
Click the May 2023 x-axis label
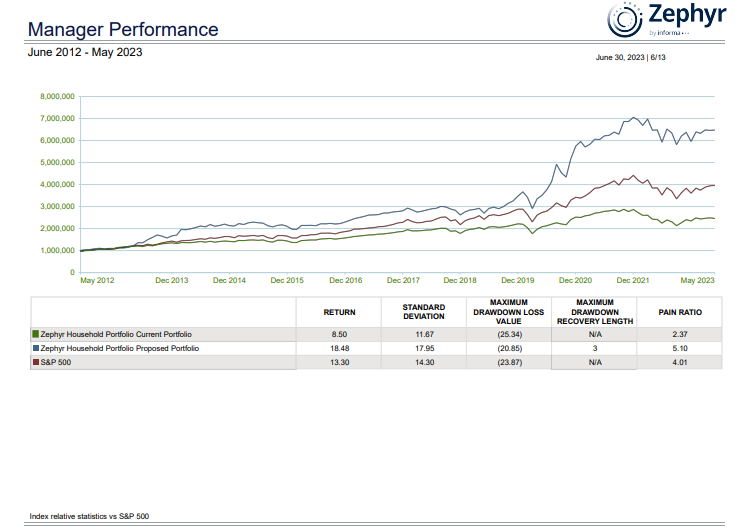pyautogui.click(x=699, y=280)
